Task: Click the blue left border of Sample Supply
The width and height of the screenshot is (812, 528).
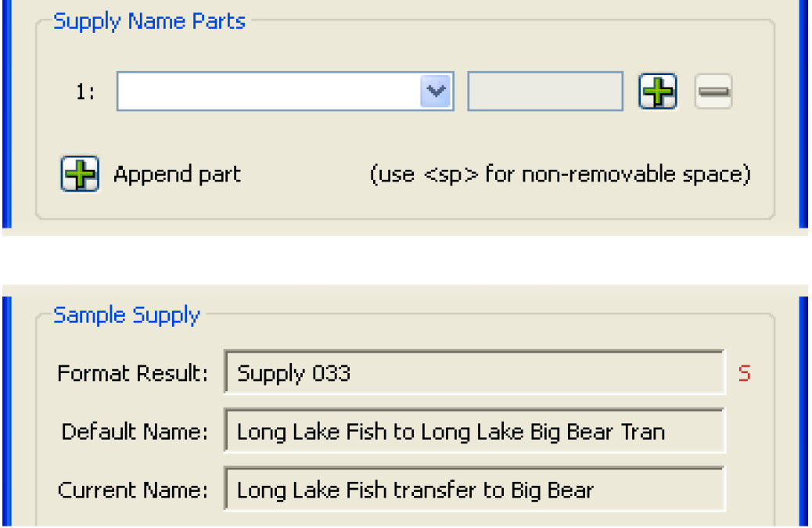Action: click(7, 407)
